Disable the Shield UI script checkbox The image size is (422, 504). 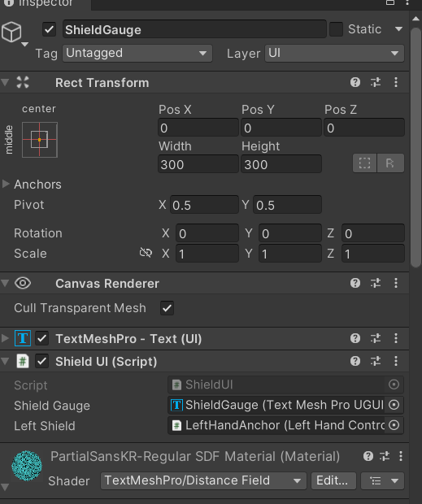pos(42,361)
